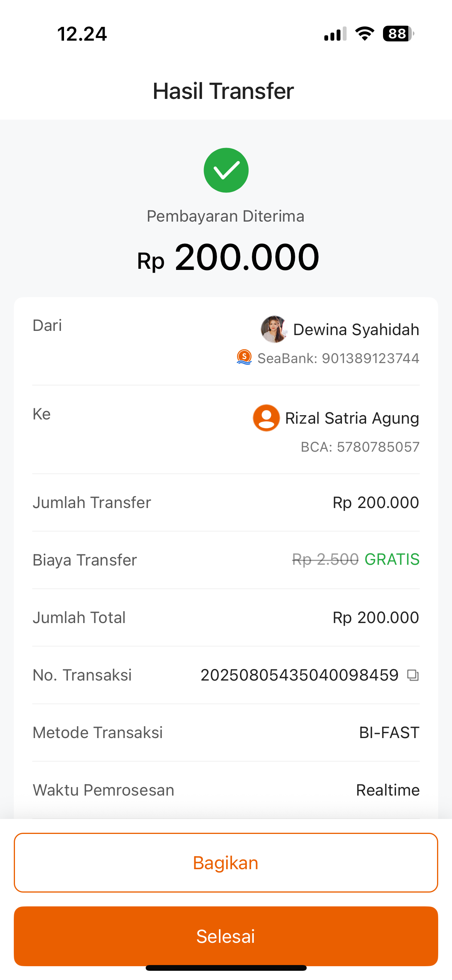
Task: Tap the SeaBank logo icon
Action: coord(244,357)
